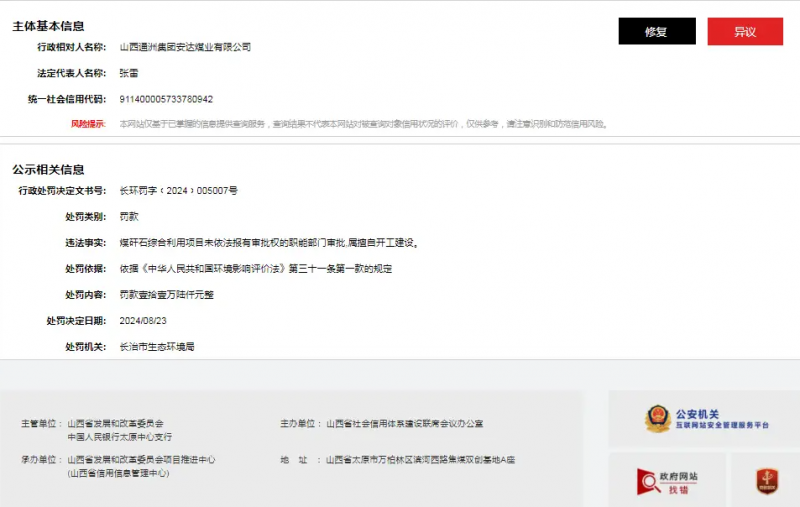The width and height of the screenshot is (800, 507).
Task: Click footer text 山西省发展和改革委员会
Action: click(x=115, y=423)
